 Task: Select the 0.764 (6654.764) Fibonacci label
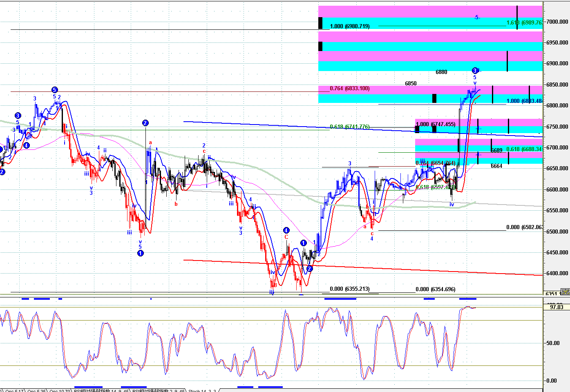click(x=435, y=163)
